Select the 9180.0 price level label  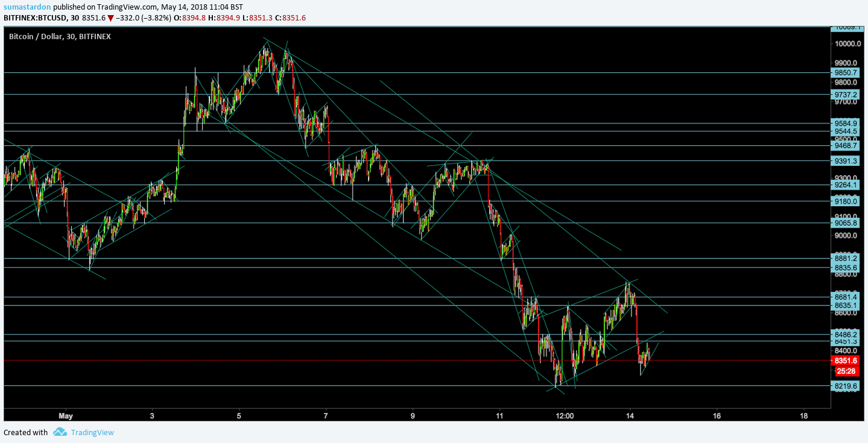[x=846, y=201]
